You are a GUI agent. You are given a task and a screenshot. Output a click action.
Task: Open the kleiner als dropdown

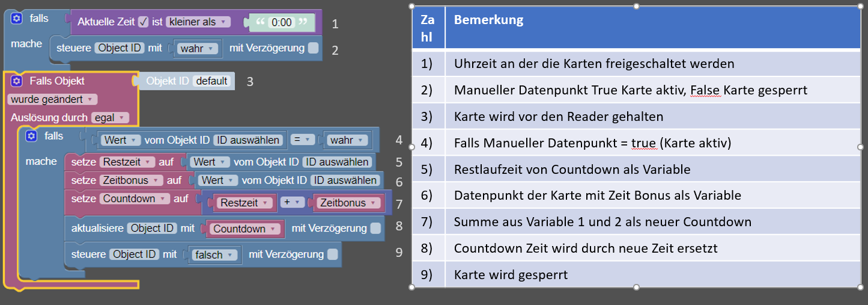[x=198, y=22]
